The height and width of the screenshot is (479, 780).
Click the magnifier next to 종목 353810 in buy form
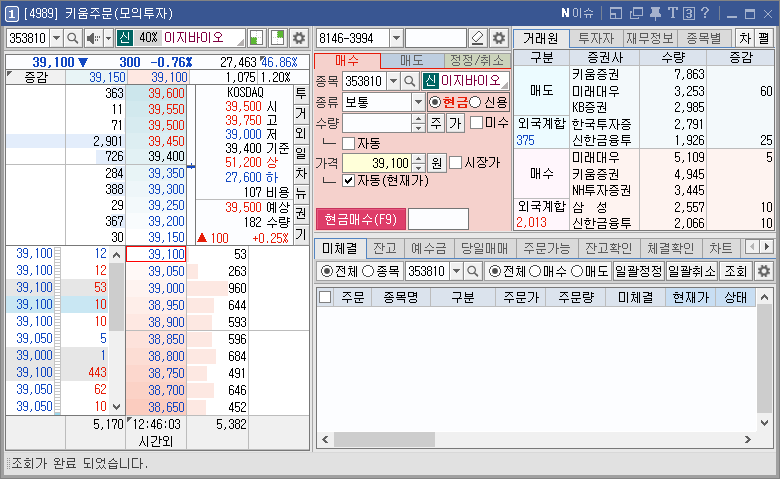[x=409, y=81]
